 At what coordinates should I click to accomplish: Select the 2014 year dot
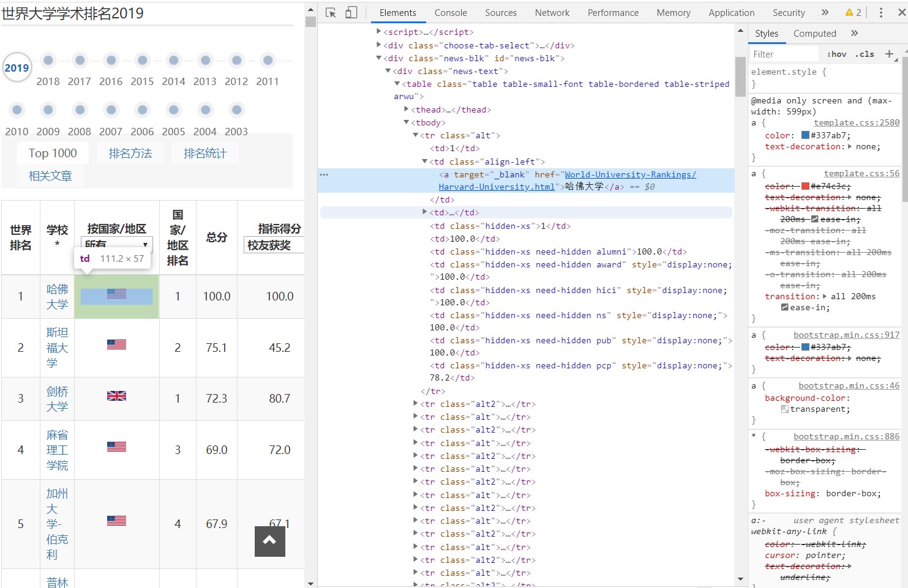click(x=174, y=60)
